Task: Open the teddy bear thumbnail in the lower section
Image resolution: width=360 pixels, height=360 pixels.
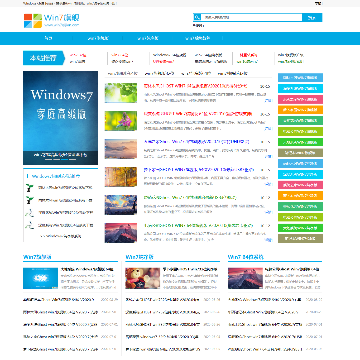Action: (143, 278)
